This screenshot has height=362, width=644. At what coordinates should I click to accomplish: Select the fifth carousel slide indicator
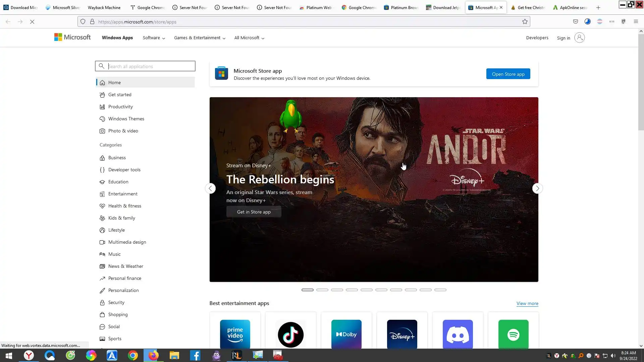(366, 290)
